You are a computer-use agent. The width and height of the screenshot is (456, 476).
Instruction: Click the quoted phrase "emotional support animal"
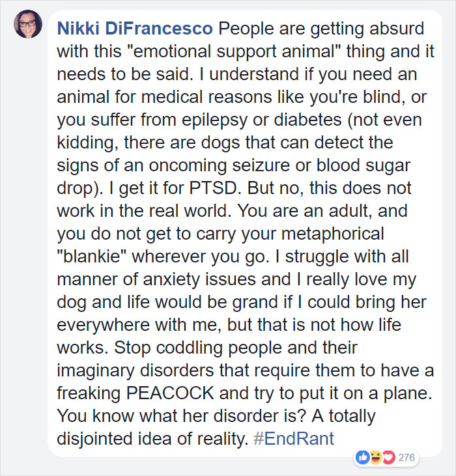pyautogui.click(x=233, y=51)
